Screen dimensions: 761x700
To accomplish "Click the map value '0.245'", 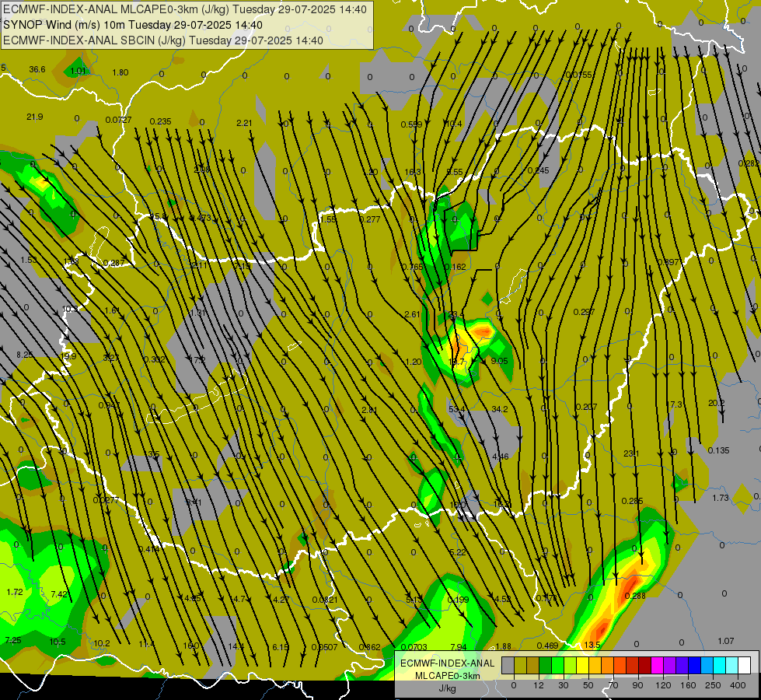I will point(538,170).
